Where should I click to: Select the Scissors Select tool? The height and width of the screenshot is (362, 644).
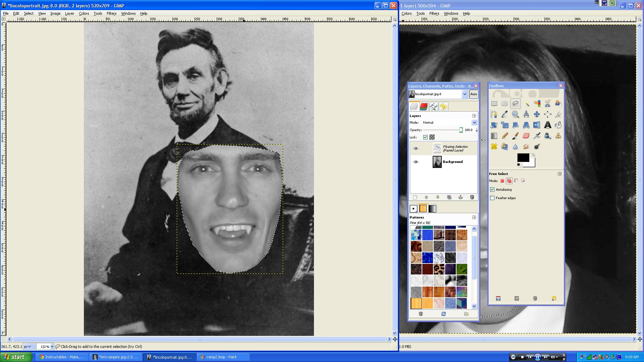click(x=548, y=104)
